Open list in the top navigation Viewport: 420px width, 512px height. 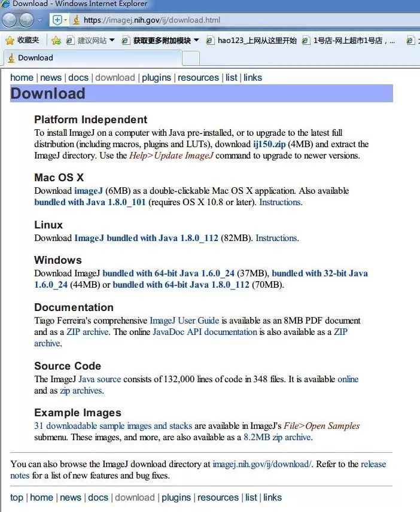point(231,78)
